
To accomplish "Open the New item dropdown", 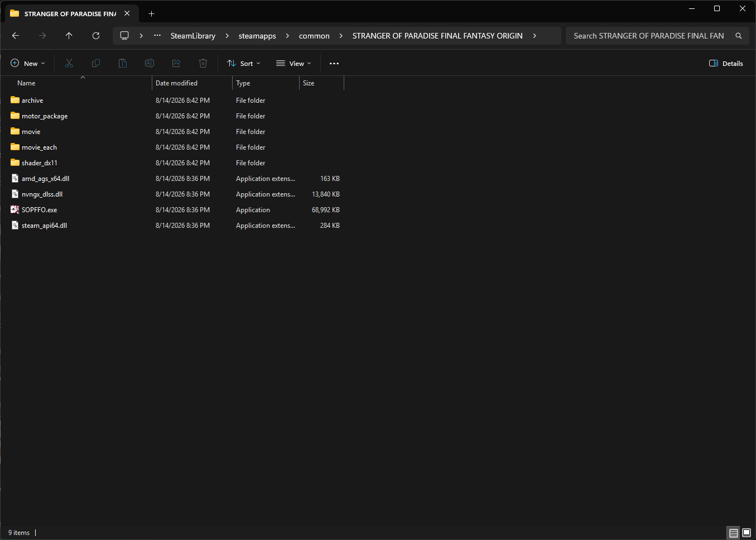I will (x=28, y=64).
